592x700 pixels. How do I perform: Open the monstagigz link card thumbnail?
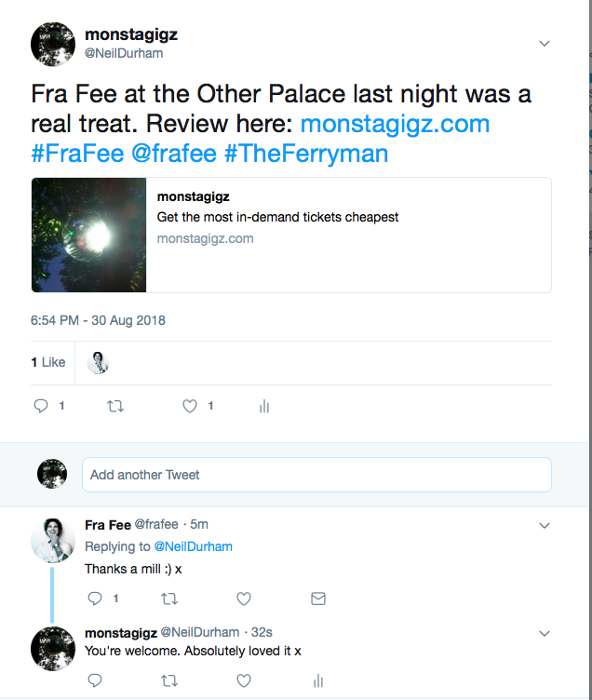click(88, 236)
